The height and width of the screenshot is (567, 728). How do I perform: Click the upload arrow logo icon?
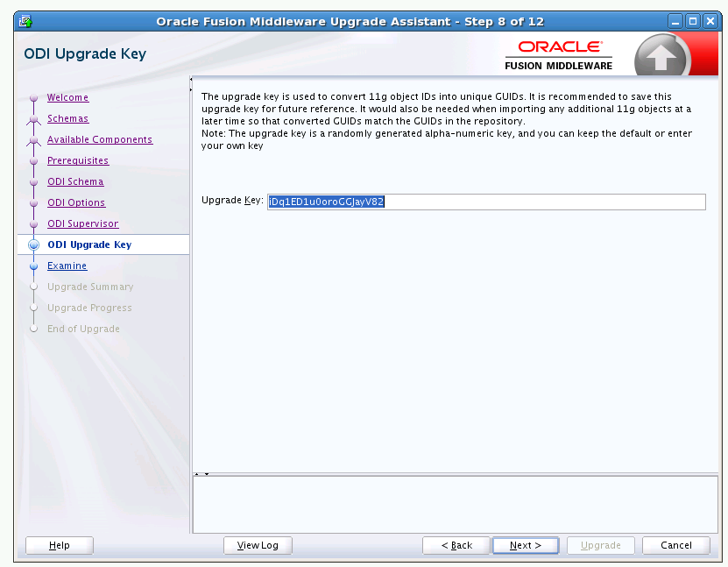click(x=661, y=57)
